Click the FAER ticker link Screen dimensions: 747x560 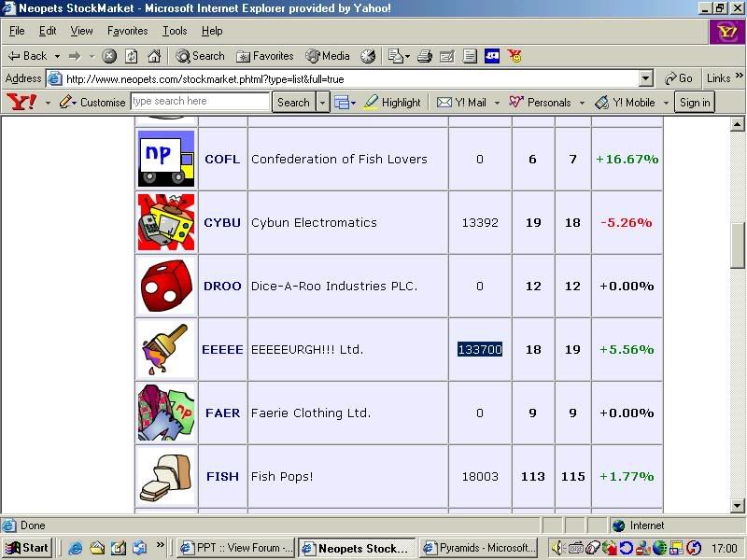223,413
